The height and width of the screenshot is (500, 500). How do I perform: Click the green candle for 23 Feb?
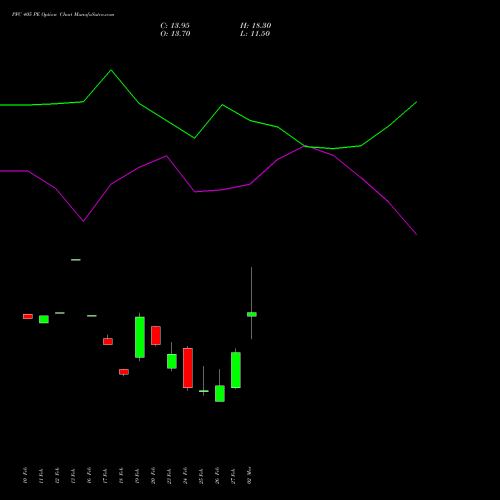(172, 361)
